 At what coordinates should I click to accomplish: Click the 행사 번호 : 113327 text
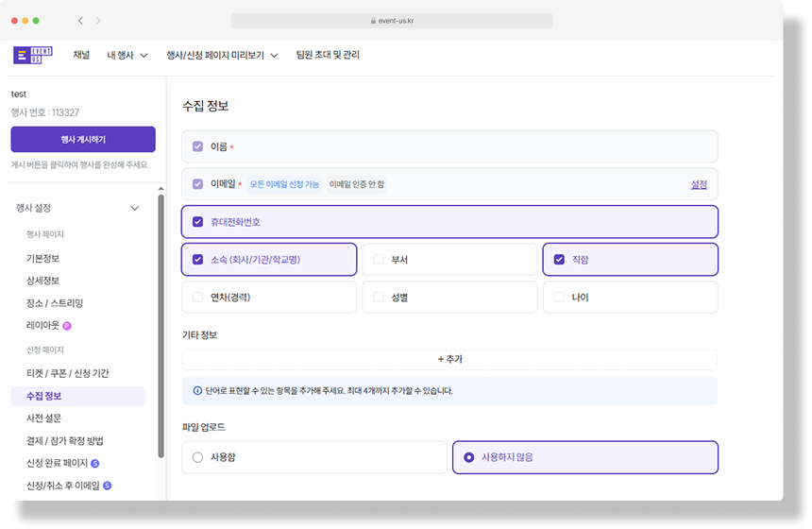coord(45,112)
